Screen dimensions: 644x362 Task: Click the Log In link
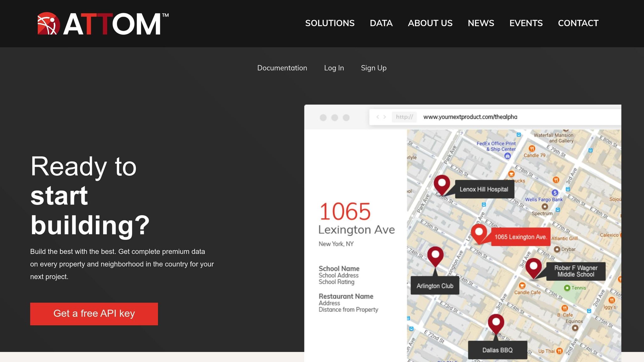[x=334, y=68]
